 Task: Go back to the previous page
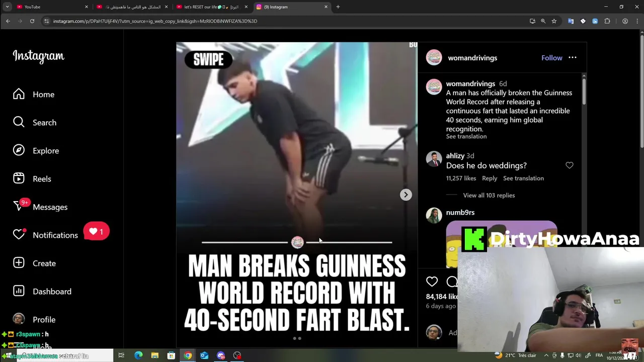(8, 21)
